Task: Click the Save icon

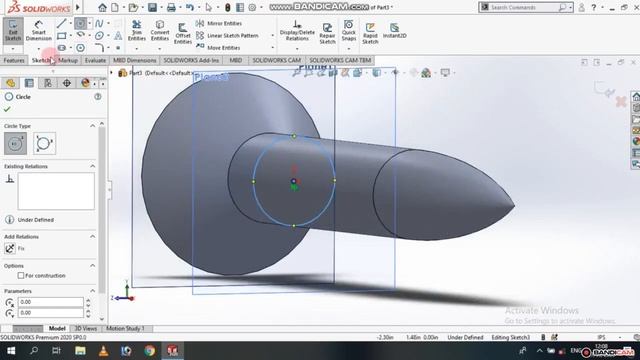Action: pyautogui.click(x=152, y=7)
